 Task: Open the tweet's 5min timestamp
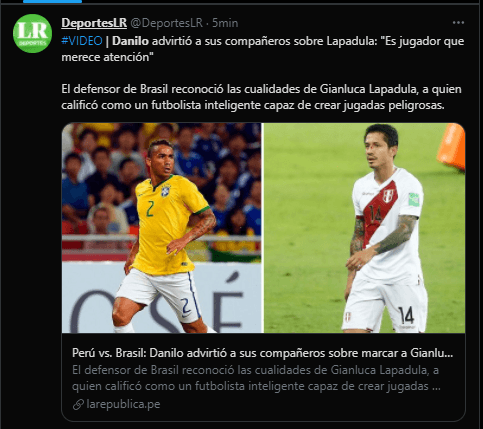(x=225, y=23)
